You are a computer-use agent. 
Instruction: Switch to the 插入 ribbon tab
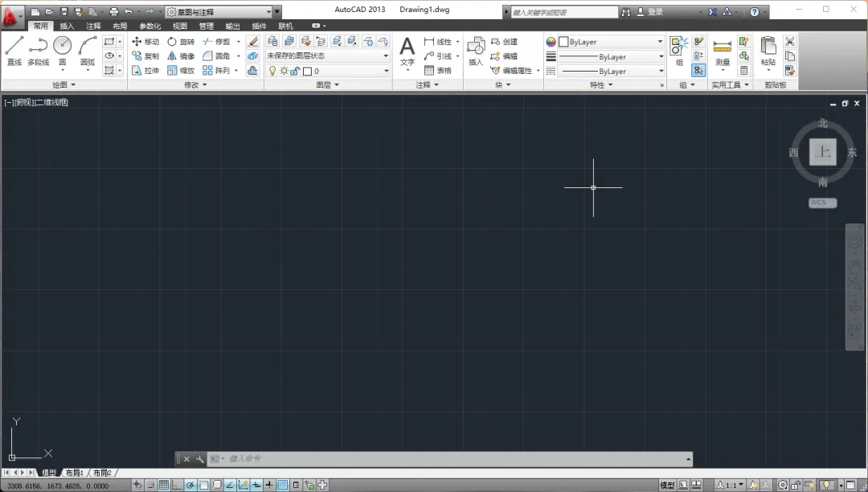pyautogui.click(x=67, y=26)
